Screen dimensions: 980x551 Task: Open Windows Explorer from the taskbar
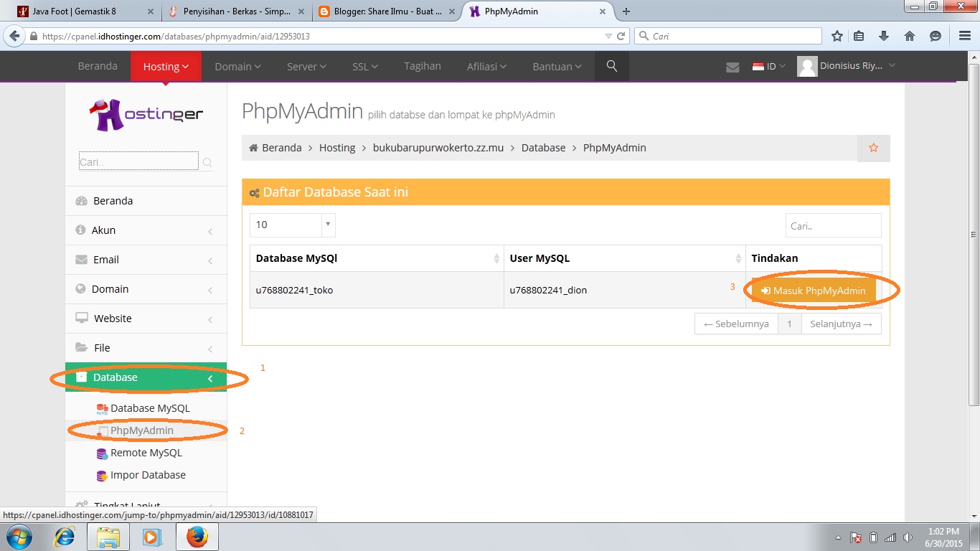coord(108,537)
